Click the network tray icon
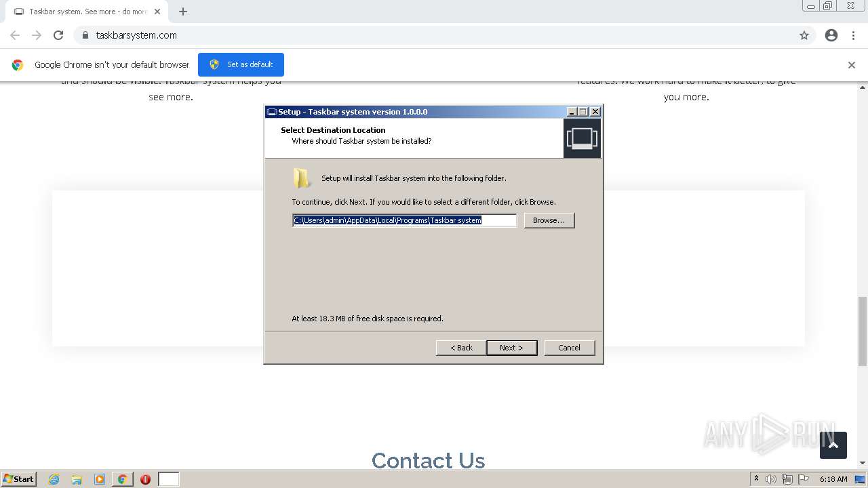 [787, 479]
